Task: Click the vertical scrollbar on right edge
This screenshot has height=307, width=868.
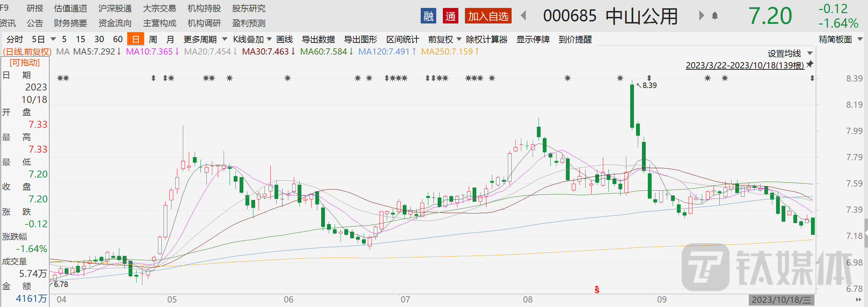Action: click(x=866, y=233)
